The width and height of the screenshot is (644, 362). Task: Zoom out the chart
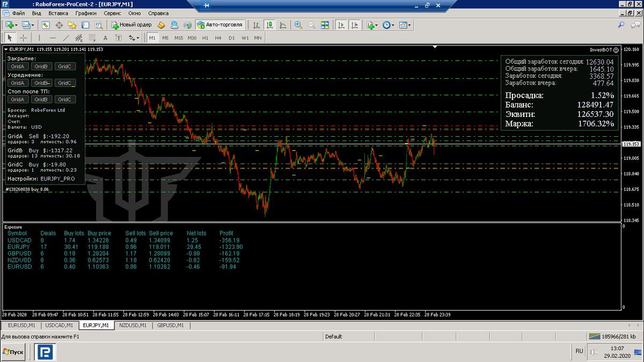311,25
